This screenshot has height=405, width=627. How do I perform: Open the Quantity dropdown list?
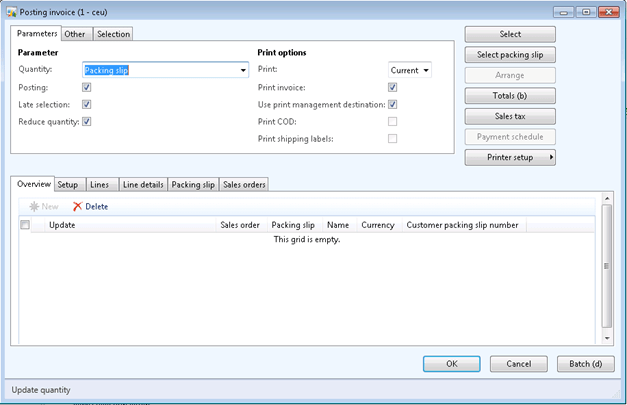(x=243, y=71)
